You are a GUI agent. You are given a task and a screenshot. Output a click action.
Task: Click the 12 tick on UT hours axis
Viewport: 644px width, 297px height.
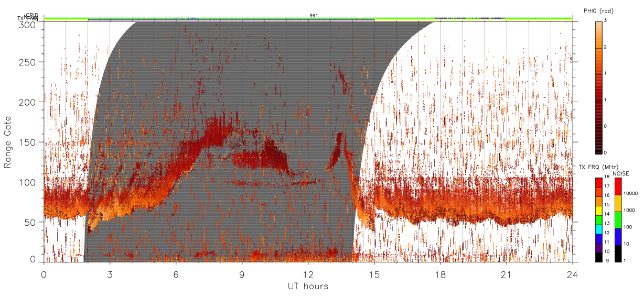coord(308,274)
